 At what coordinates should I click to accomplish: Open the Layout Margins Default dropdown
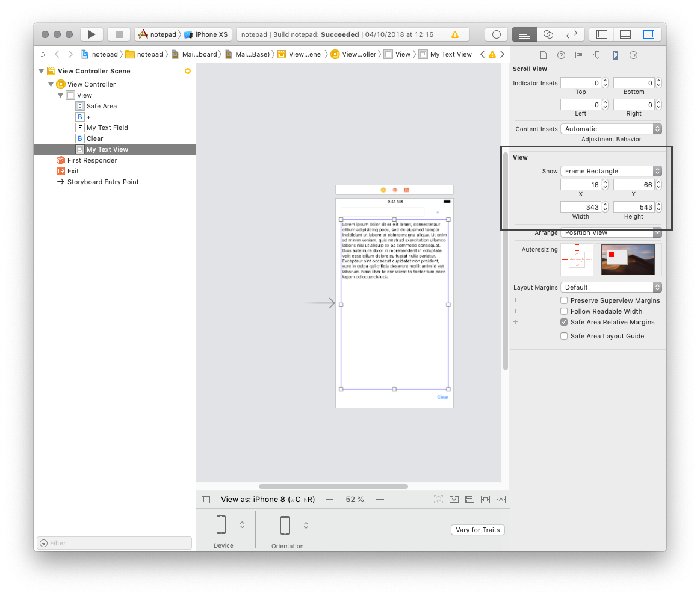(x=610, y=287)
